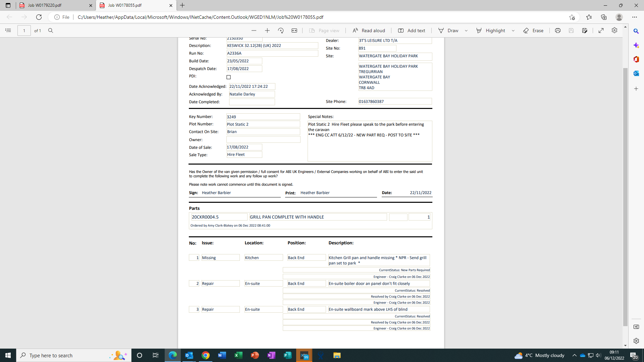Expand the Draw options dropdown arrow
The height and width of the screenshot is (362, 644).
(x=466, y=31)
